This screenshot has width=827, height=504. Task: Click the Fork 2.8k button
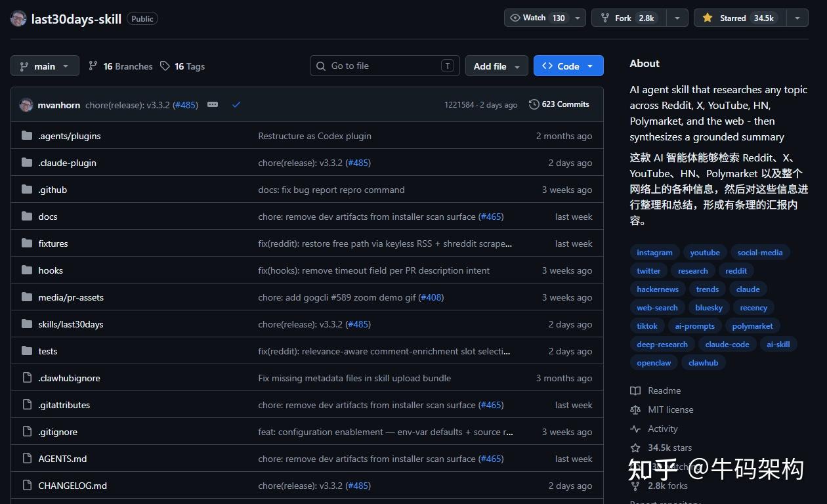(628, 18)
